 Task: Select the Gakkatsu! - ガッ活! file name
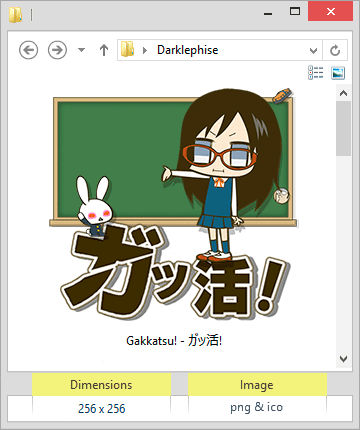tap(174, 341)
